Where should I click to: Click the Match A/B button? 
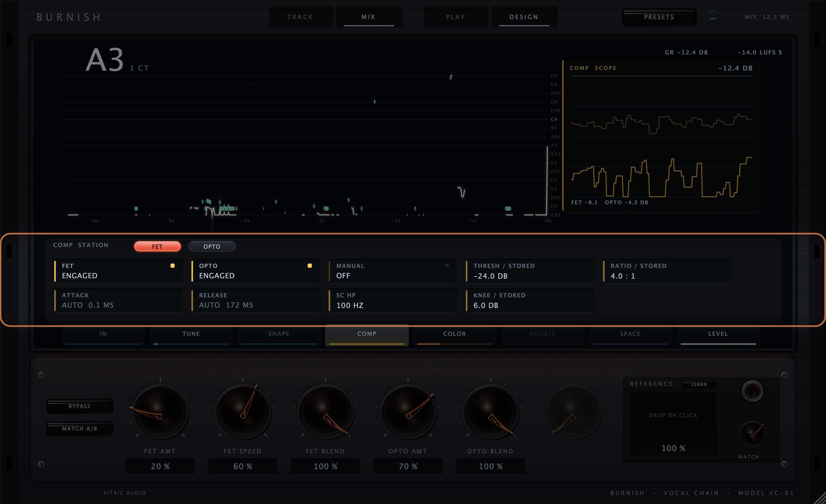(x=79, y=429)
